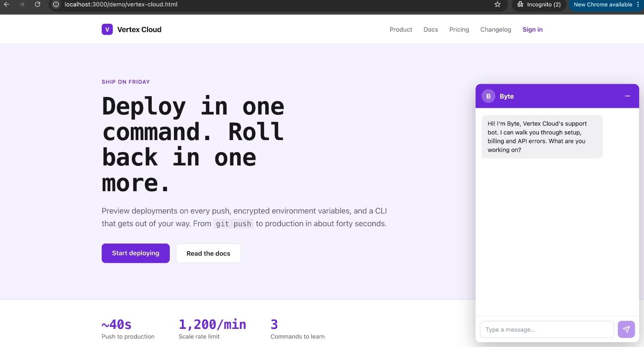This screenshot has height=347, width=644.
Task: View site information icon in the address bar
Action: (56, 4)
